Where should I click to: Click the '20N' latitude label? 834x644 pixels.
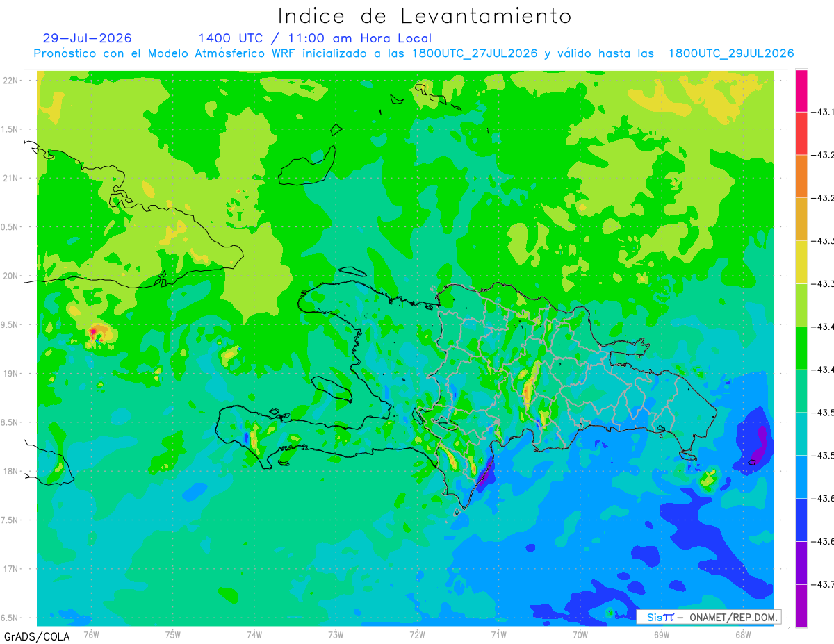11,276
